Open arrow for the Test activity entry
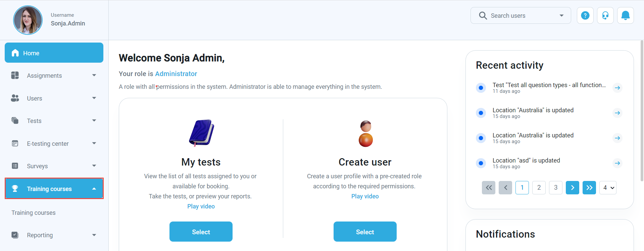The image size is (644, 251). click(x=617, y=88)
